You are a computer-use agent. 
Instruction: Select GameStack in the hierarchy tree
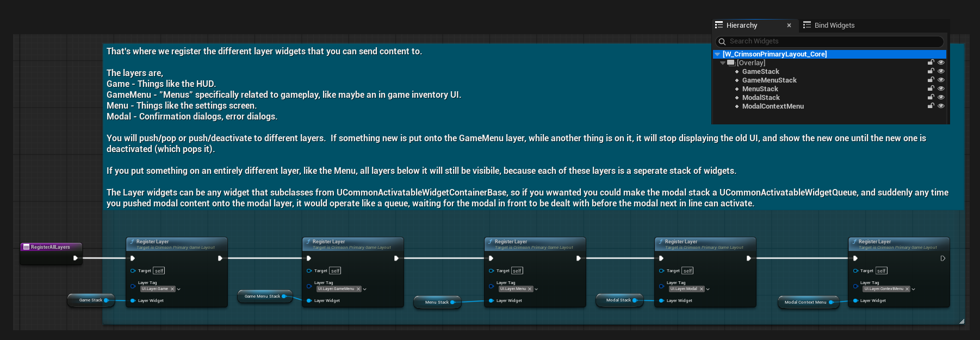760,72
